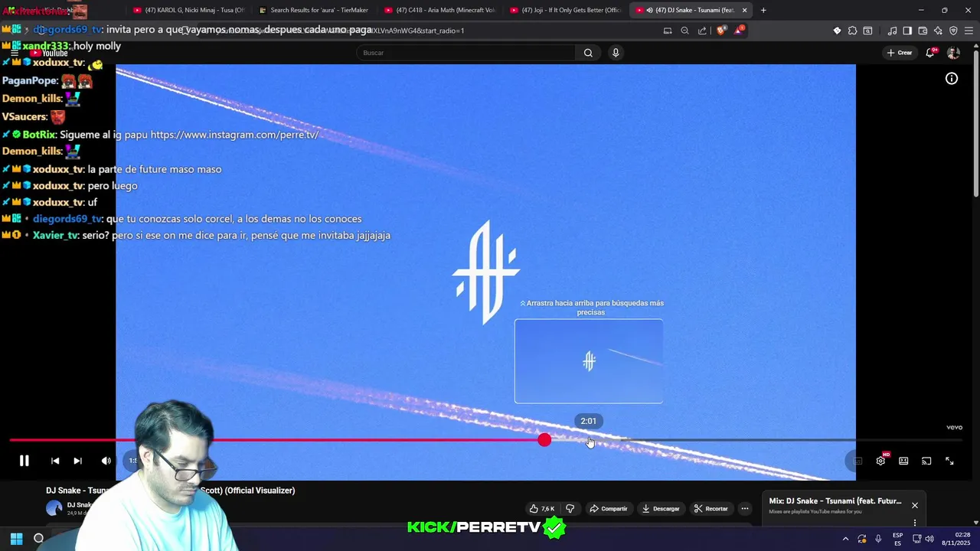Open the zoom magnifier in address bar
This screenshot has height=551, width=980.
click(x=684, y=31)
